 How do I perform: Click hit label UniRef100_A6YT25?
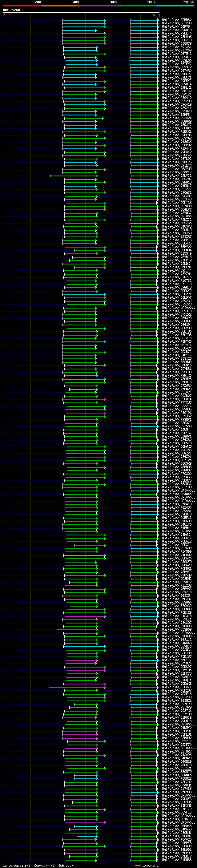pos(177,460)
